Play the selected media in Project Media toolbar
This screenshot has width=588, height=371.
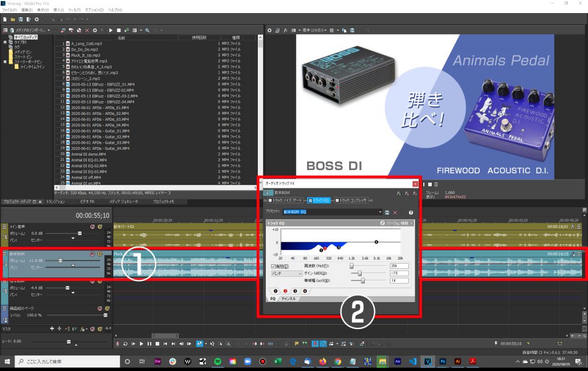[111, 30]
